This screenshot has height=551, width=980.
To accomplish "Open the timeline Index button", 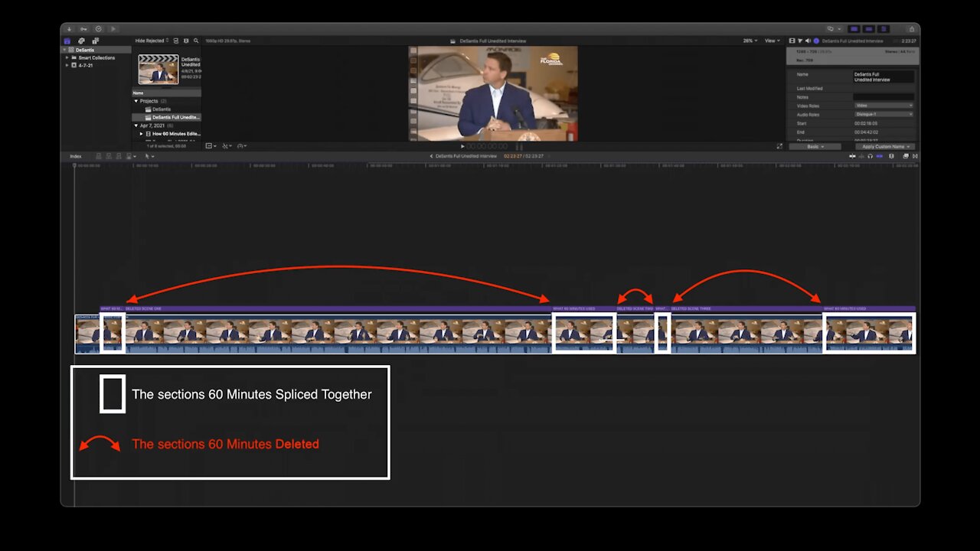I will click(76, 156).
